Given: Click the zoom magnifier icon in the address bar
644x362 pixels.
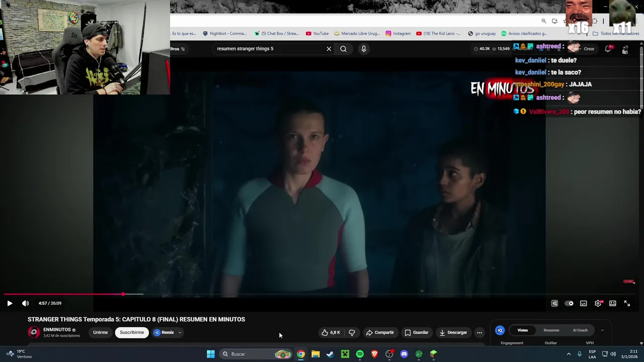Looking at the screenshot, I should click(544, 21).
